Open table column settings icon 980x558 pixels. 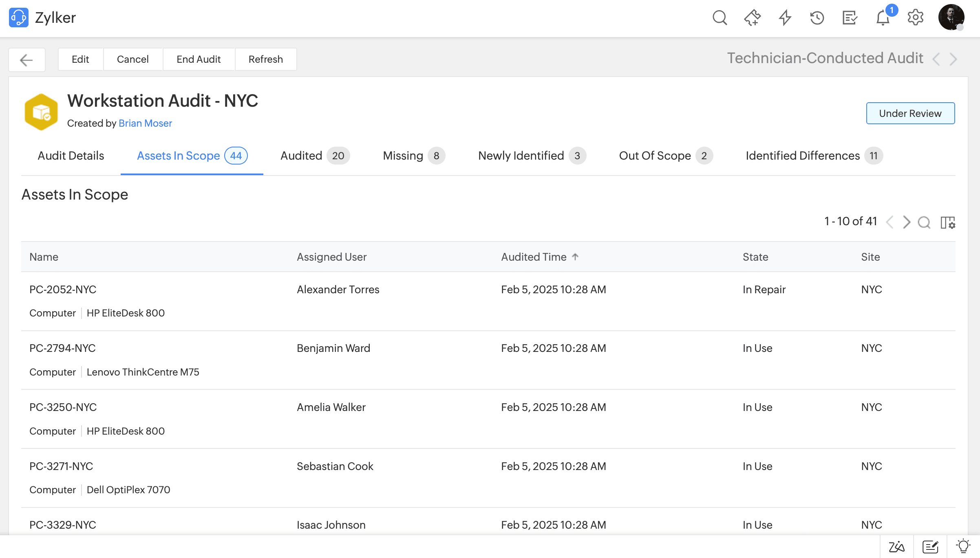pyautogui.click(x=948, y=222)
